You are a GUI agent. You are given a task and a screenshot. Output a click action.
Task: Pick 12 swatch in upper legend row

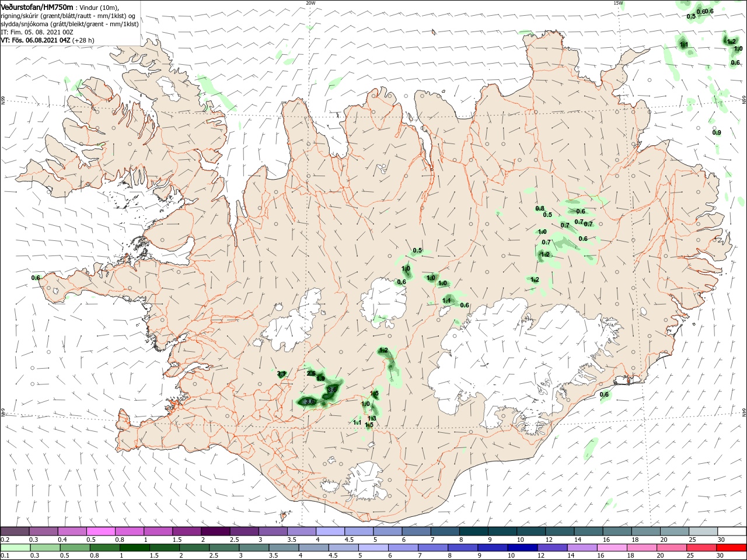[x=559, y=531]
